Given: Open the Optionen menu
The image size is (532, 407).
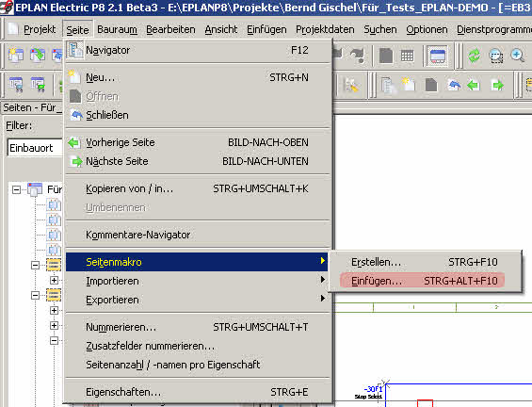Looking at the screenshot, I should [427, 30].
